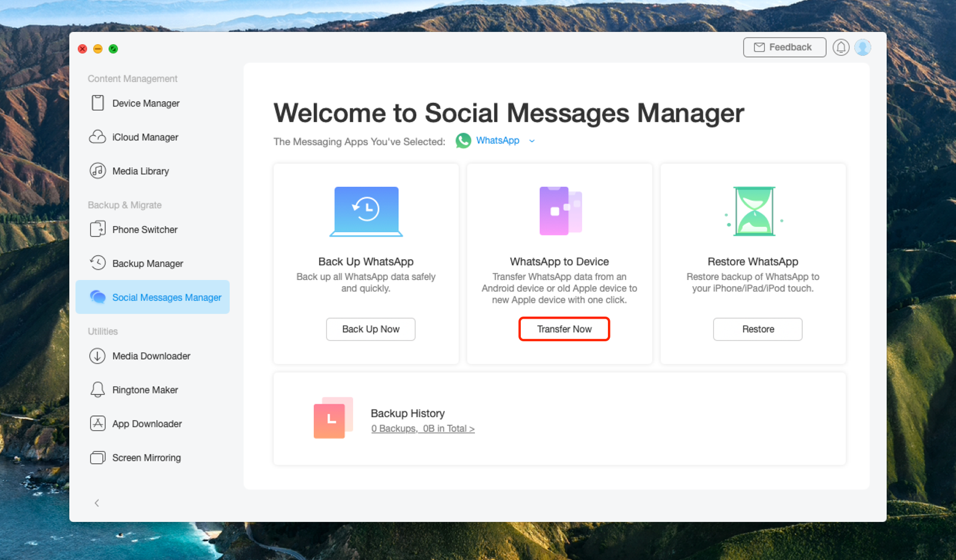Viewport: 956px width, 560px height.
Task: Click the Media Library music icon
Action: click(97, 171)
